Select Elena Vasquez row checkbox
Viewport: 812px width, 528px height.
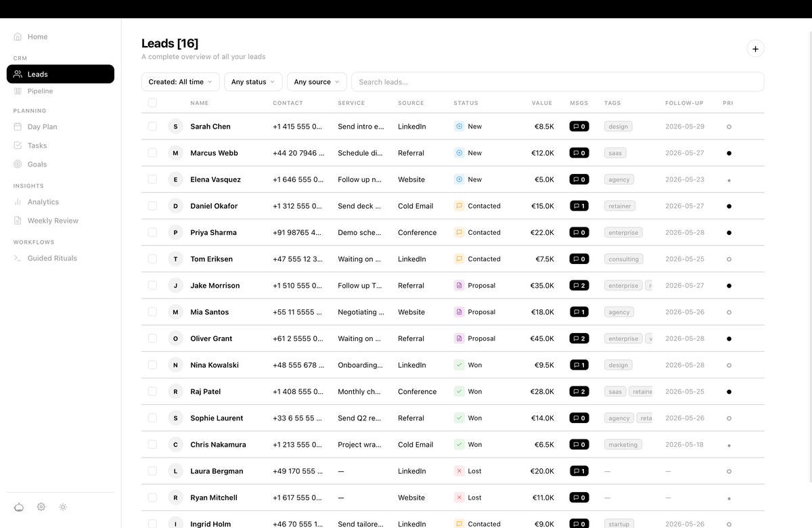152,179
